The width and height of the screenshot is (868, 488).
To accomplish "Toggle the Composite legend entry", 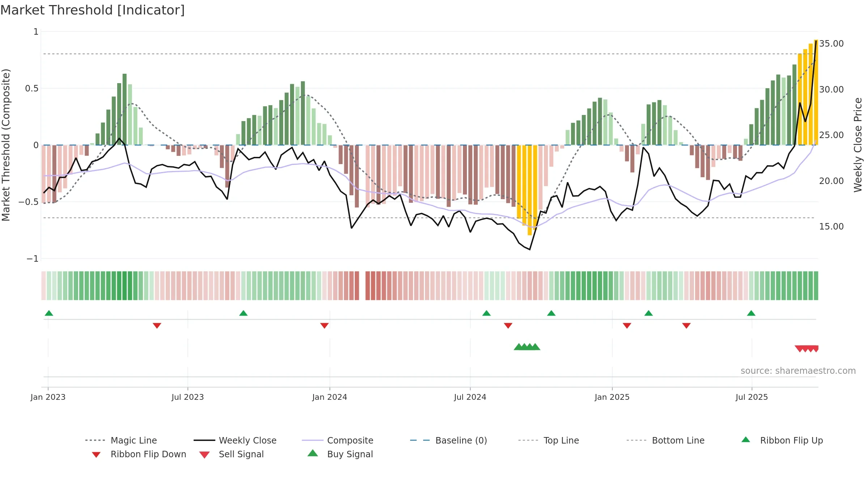I will pyautogui.click(x=337, y=440).
